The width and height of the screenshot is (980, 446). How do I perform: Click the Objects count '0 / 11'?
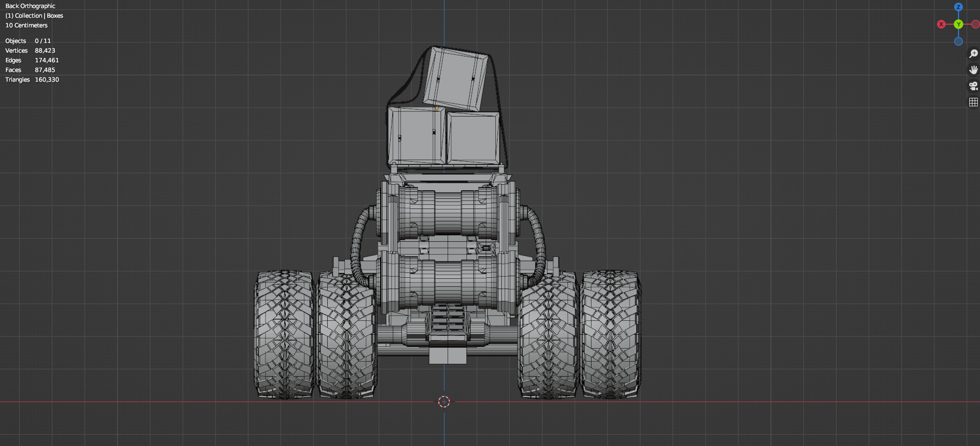click(43, 41)
